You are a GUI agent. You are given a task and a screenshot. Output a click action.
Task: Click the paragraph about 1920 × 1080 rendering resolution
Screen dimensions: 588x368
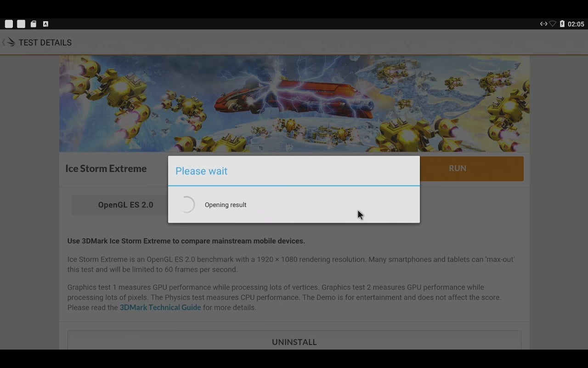coord(291,264)
